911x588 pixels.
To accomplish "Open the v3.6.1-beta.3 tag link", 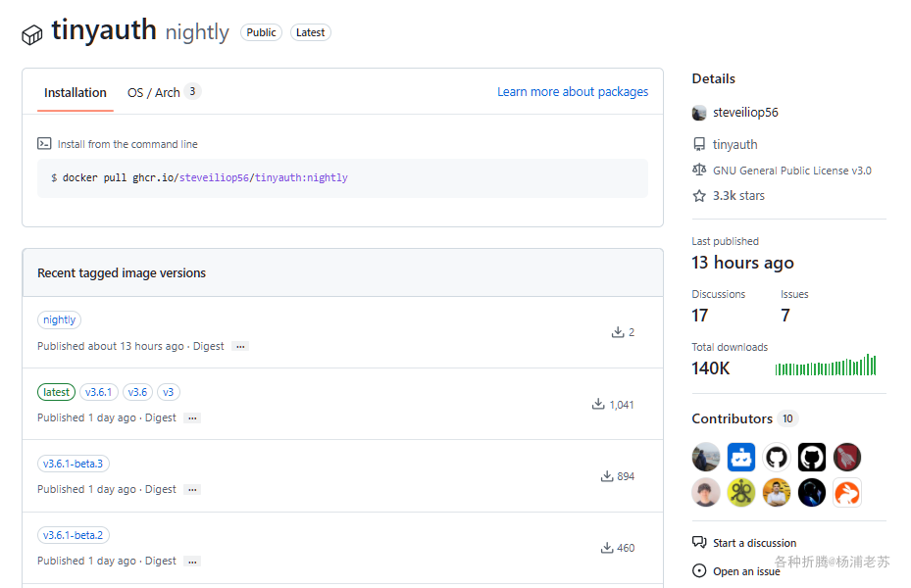I will click(74, 464).
